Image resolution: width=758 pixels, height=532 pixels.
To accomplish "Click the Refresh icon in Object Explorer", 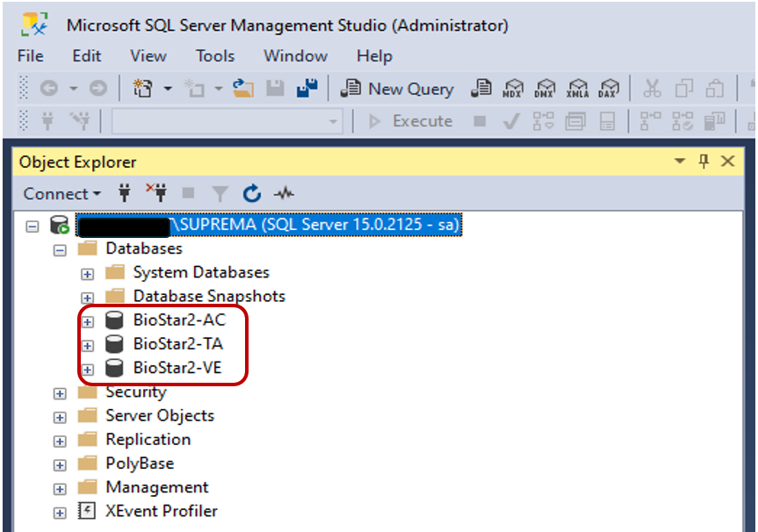I will point(252,194).
